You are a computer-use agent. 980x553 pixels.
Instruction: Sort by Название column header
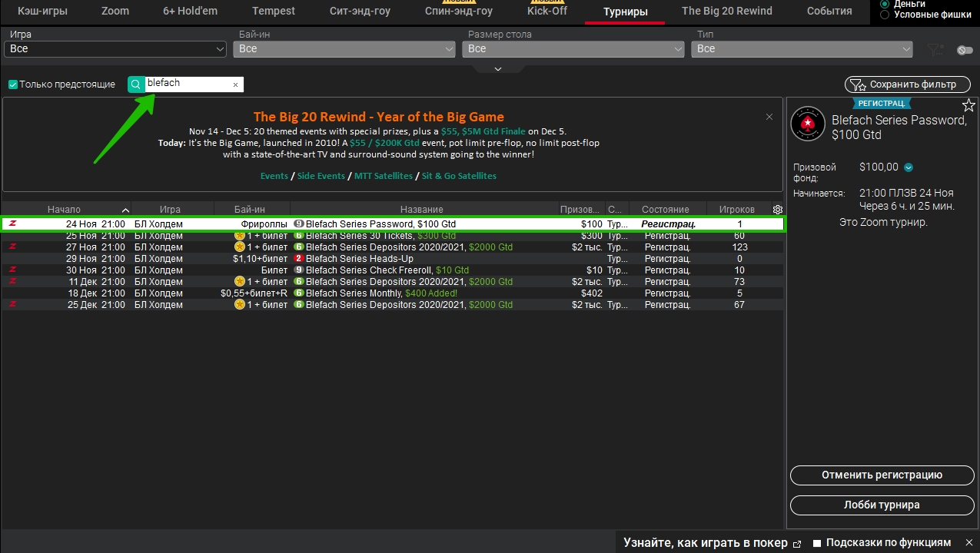click(422, 209)
